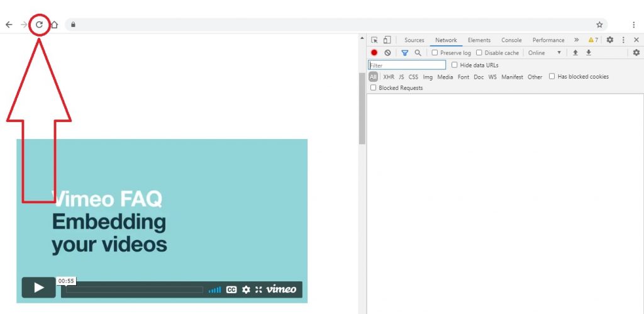Filter requests by WS
Image resolution: width=644 pixels, height=314 pixels.
point(492,77)
